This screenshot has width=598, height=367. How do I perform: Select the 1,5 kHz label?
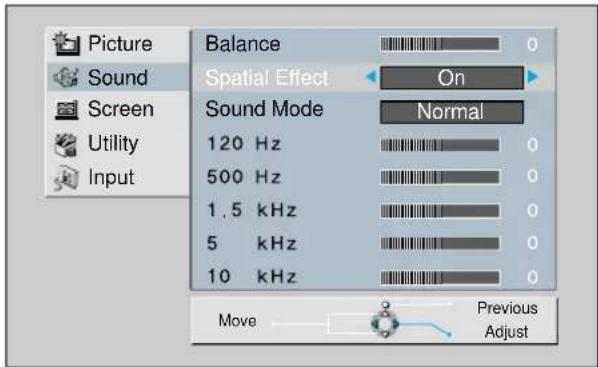click(252, 210)
